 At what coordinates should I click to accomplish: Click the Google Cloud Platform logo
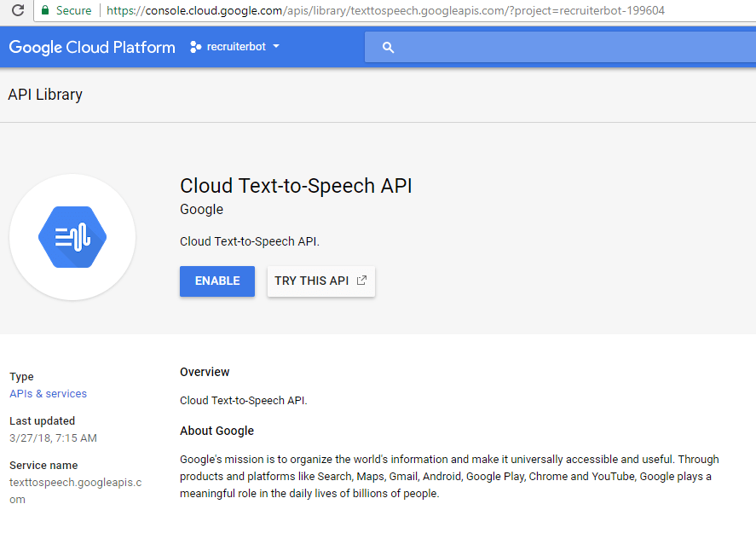(91, 47)
